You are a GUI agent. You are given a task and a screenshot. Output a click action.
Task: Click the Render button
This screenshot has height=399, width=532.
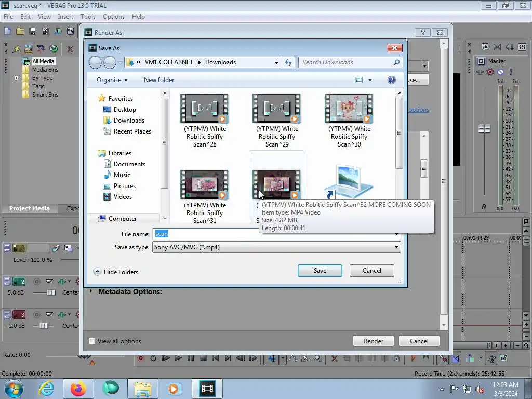point(373,341)
